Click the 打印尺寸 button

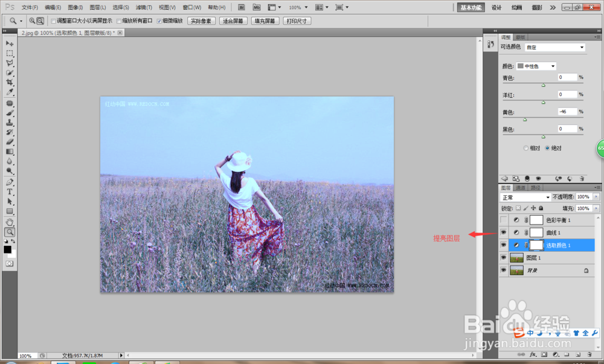click(297, 21)
